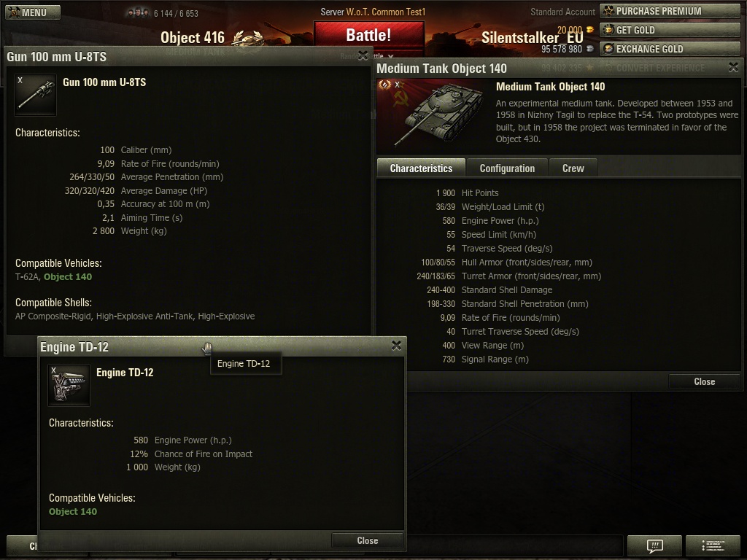Click the Gun 100 mm U-8TS thumbnail icon
747x560 pixels.
tap(35, 96)
